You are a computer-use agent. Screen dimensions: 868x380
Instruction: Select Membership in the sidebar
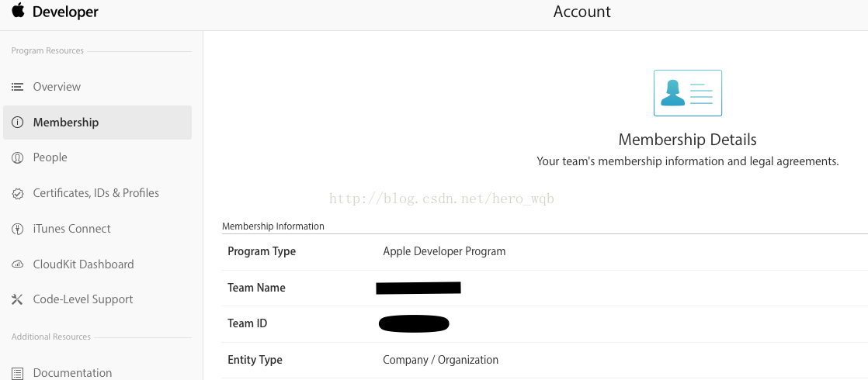pyautogui.click(x=97, y=123)
